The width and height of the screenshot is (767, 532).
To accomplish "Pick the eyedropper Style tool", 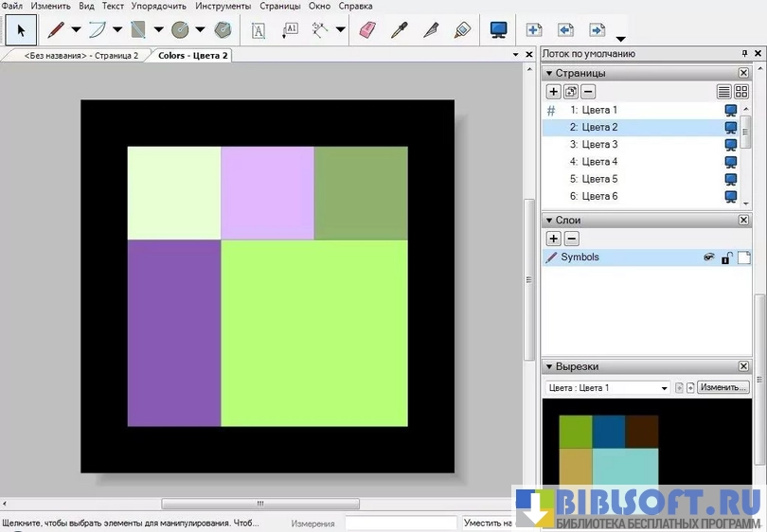I will [x=400, y=29].
